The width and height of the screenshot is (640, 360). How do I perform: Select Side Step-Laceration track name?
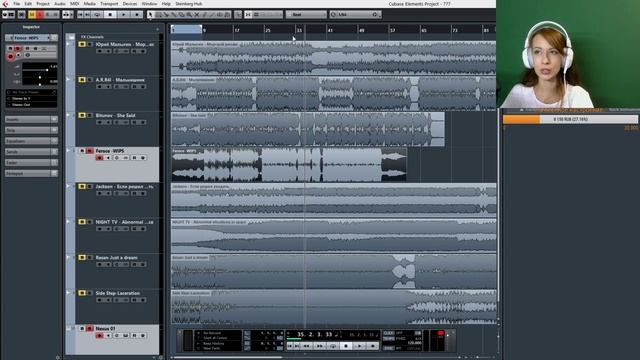click(x=118, y=293)
